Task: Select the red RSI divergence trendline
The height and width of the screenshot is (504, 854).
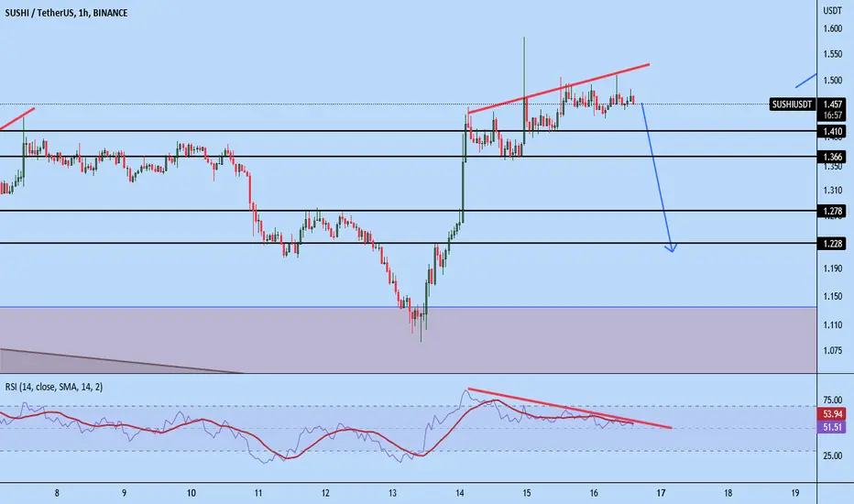Action: point(569,408)
